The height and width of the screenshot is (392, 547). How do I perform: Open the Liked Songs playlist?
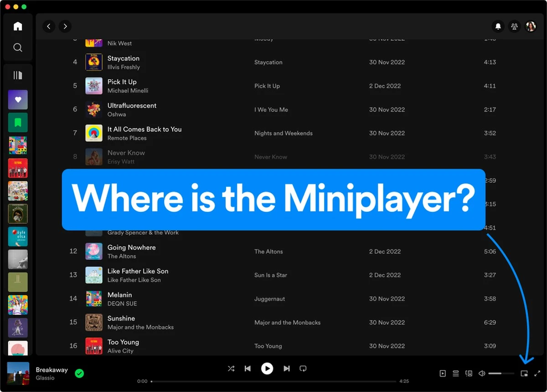pyautogui.click(x=17, y=99)
